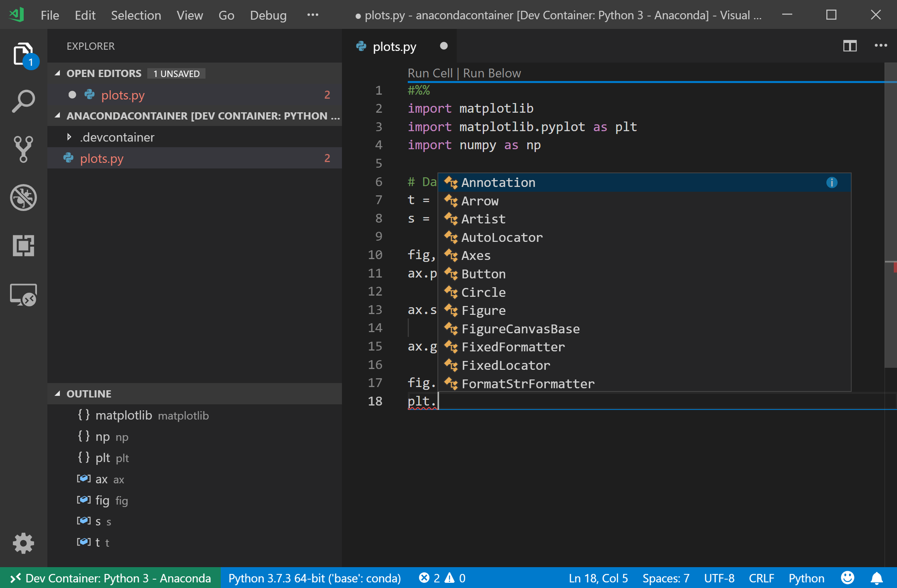The width and height of the screenshot is (897, 588).
Task: Open the Manage gear settings icon
Action: (x=23, y=543)
